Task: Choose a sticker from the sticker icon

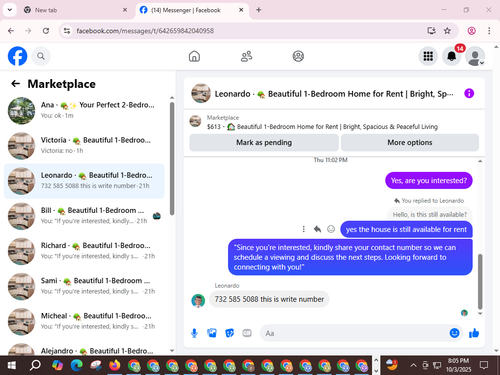Action: (229, 333)
